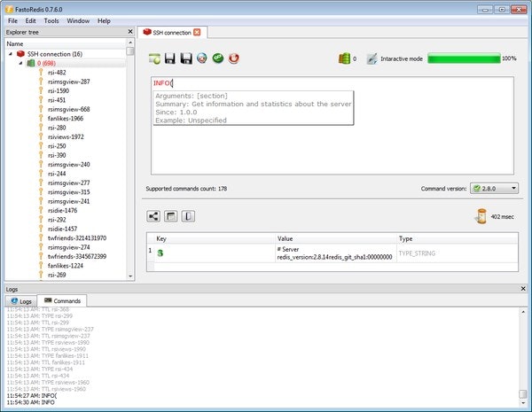Select key rsidie-1476 in tree
The width and height of the screenshot is (532, 412).
(62, 210)
